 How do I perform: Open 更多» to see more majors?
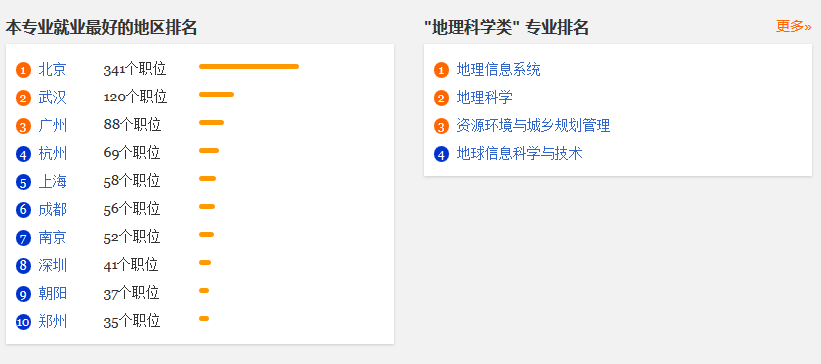(x=793, y=26)
